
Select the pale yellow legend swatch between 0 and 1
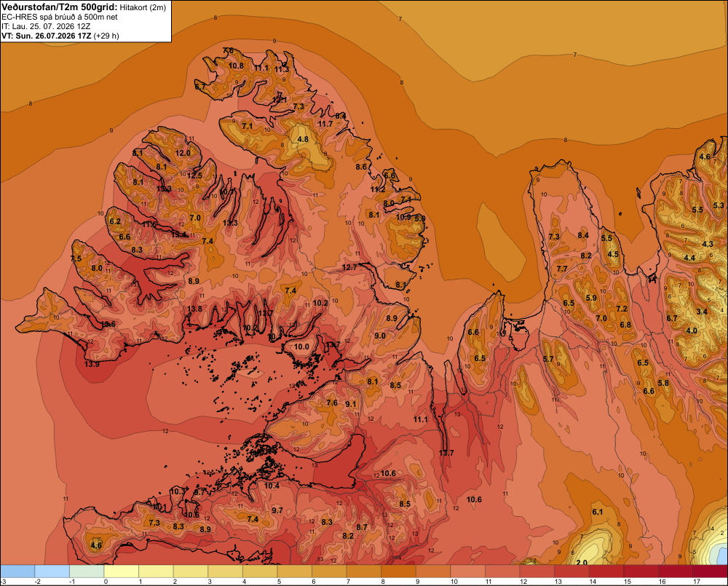point(121,571)
